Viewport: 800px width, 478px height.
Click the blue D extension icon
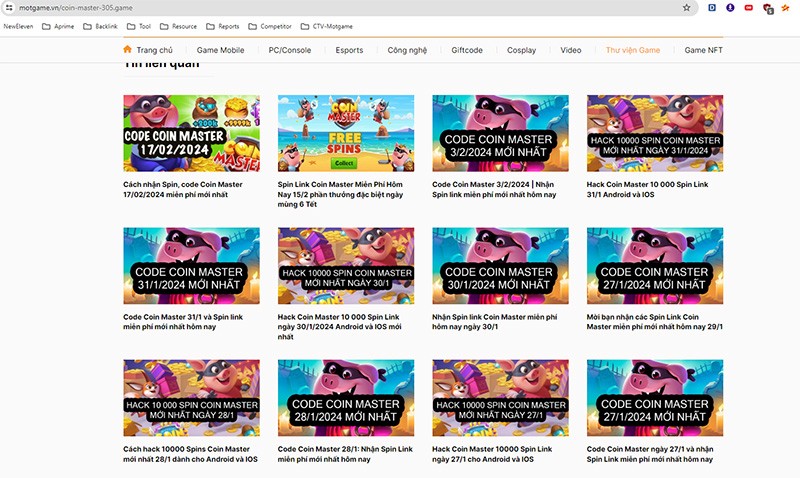711,7
